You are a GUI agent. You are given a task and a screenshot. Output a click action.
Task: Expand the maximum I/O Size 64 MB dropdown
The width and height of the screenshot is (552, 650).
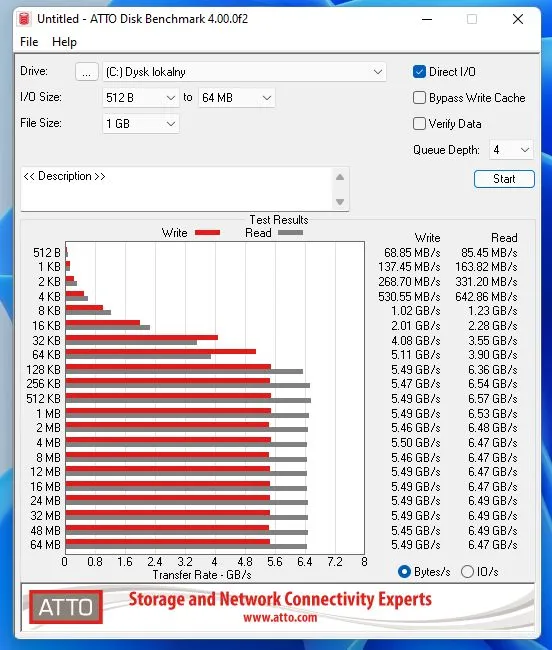tap(237, 98)
